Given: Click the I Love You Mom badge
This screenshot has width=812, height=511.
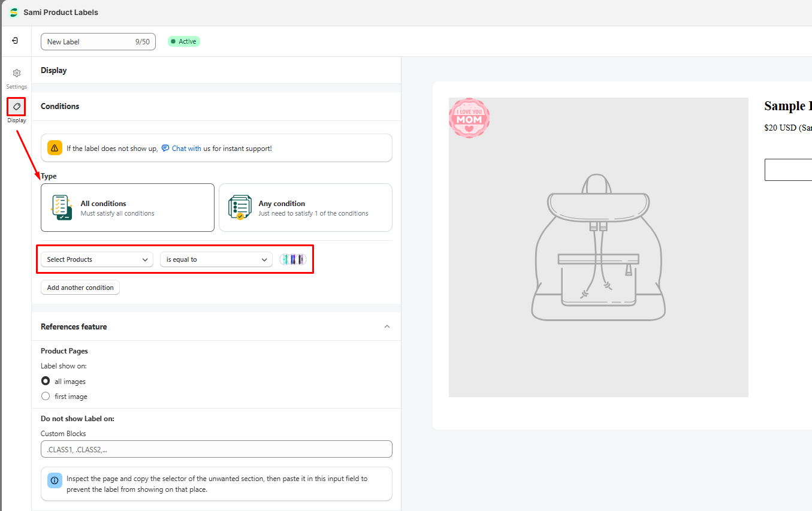Looking at the screenshot, I should [x=469, y=118].
